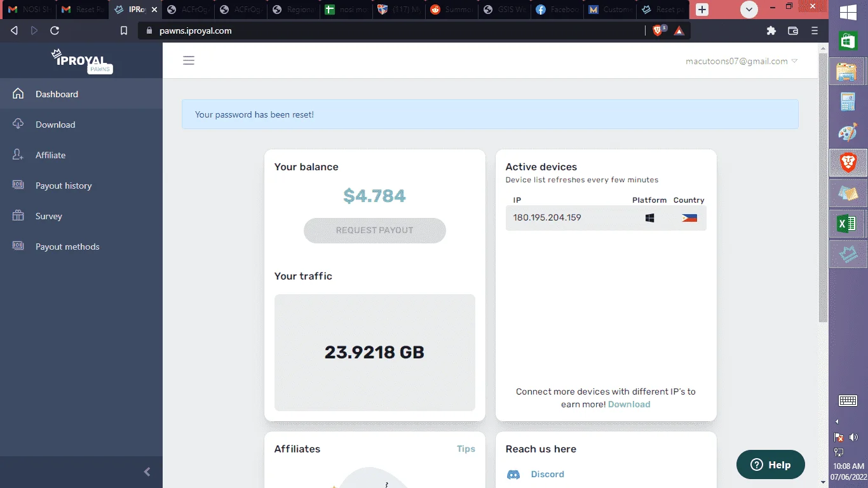Click the Download link in Active devices
This screenshot has height=488, width=868.
(629, 405)
